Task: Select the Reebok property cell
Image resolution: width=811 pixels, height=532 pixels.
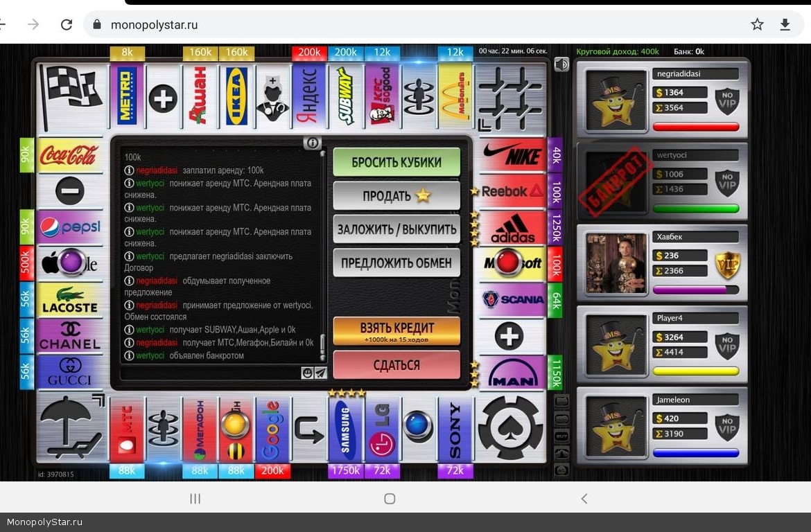Action: pyautogui.click(x=512, y=191)
